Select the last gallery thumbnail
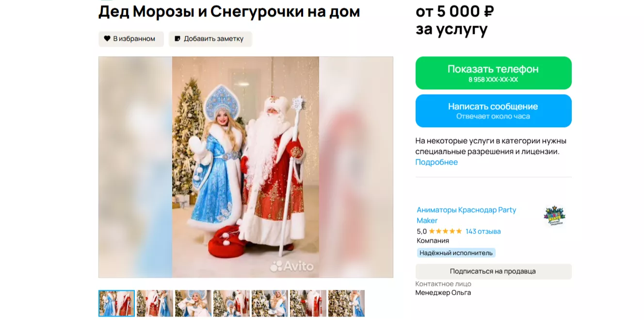 pyautogui.click(x=346, y=303)
